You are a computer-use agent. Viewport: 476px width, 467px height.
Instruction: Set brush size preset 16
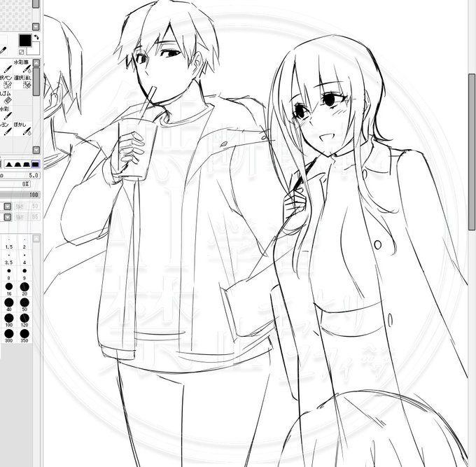tap(9, 289)
